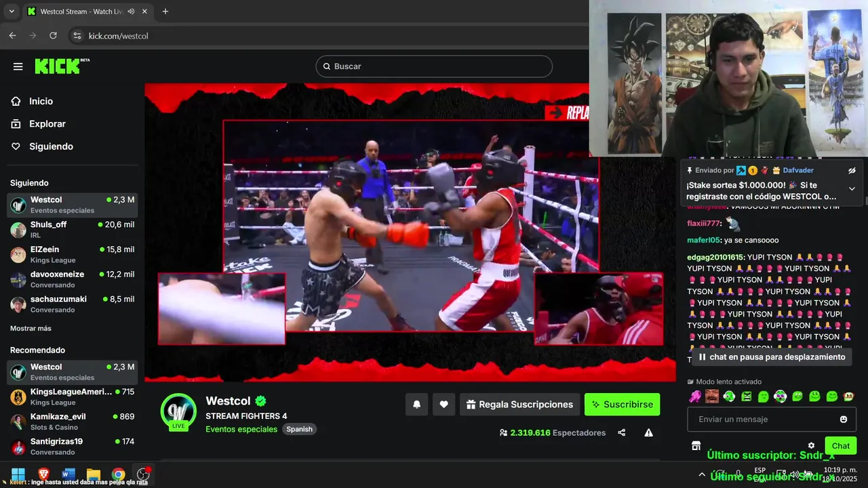The height and width of the screenshot is (488, 868).
Task: Insert the monkey emote at row end
Action: (848, 396)
